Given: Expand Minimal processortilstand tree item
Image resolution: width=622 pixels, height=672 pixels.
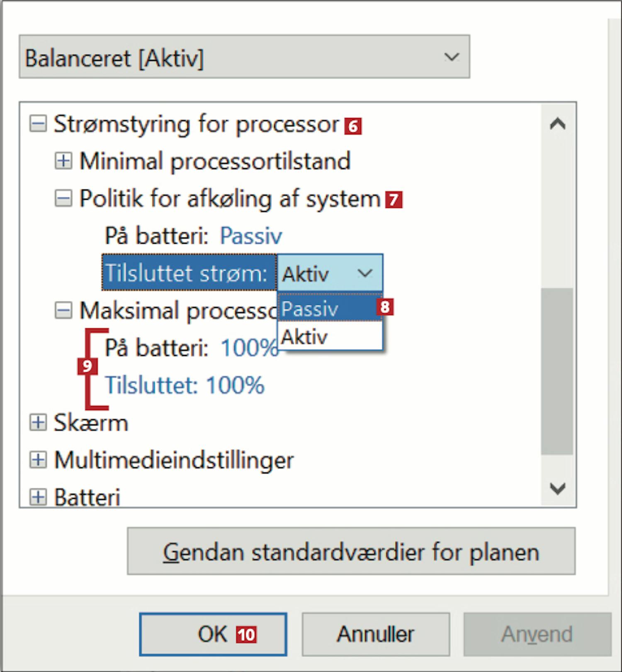Looking at the screenshot, I should [63, 161].
